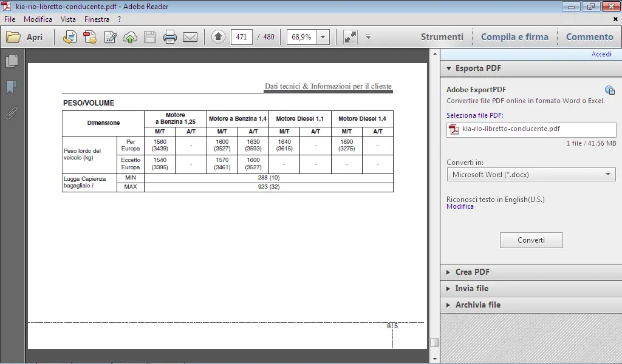The height and width of the screenshot is (364, 622).
Task: Go to previous page arrow
Action: 218,37
